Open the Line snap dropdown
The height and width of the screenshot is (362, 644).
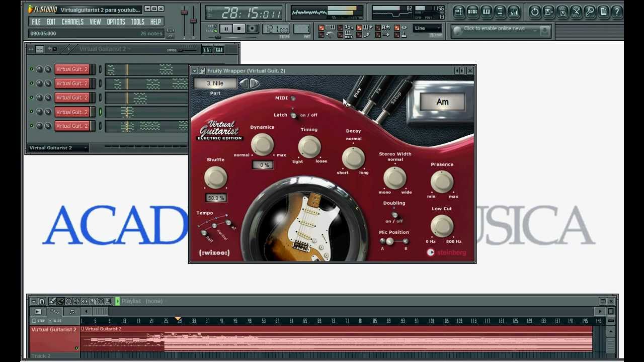(428, 28)
